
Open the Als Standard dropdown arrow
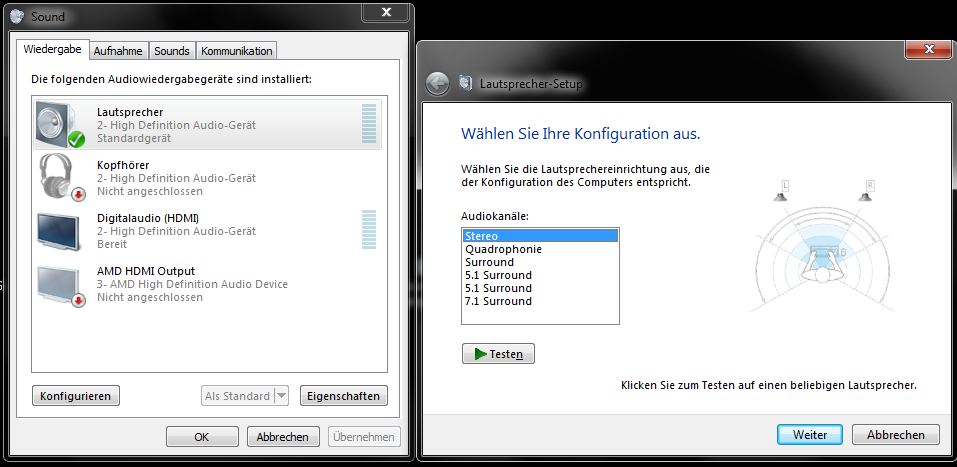281,396
